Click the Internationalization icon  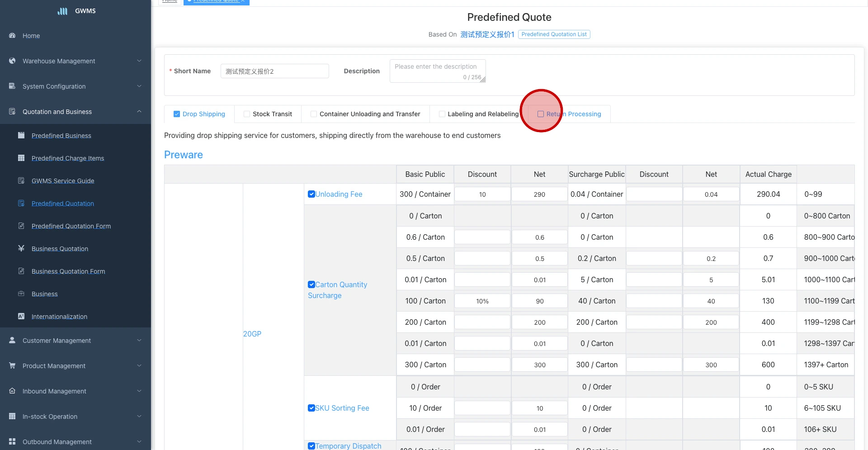tap(21, 316)
